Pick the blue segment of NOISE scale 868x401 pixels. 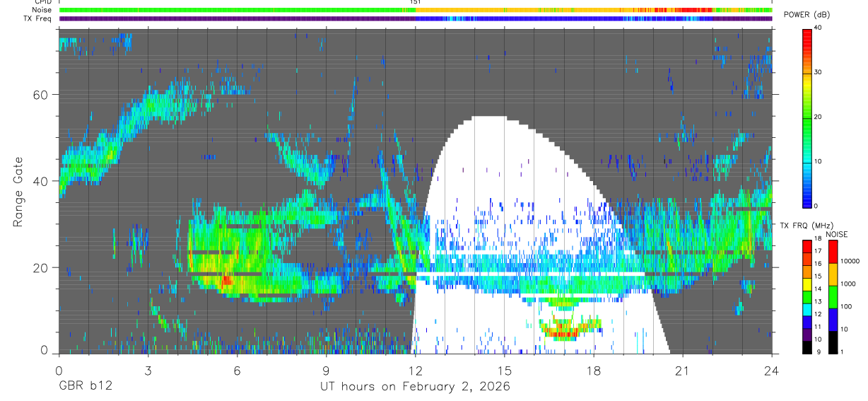pyautogui.click(x=833, y=319)
